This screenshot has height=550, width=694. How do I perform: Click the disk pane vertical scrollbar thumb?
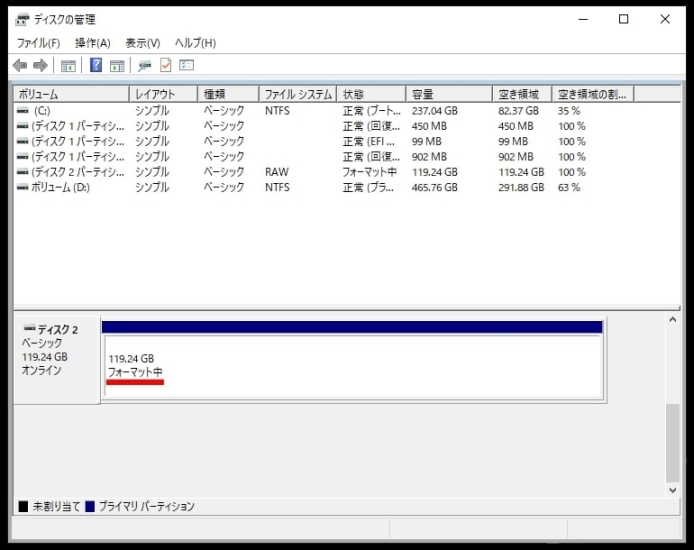[x=673, y=443]
